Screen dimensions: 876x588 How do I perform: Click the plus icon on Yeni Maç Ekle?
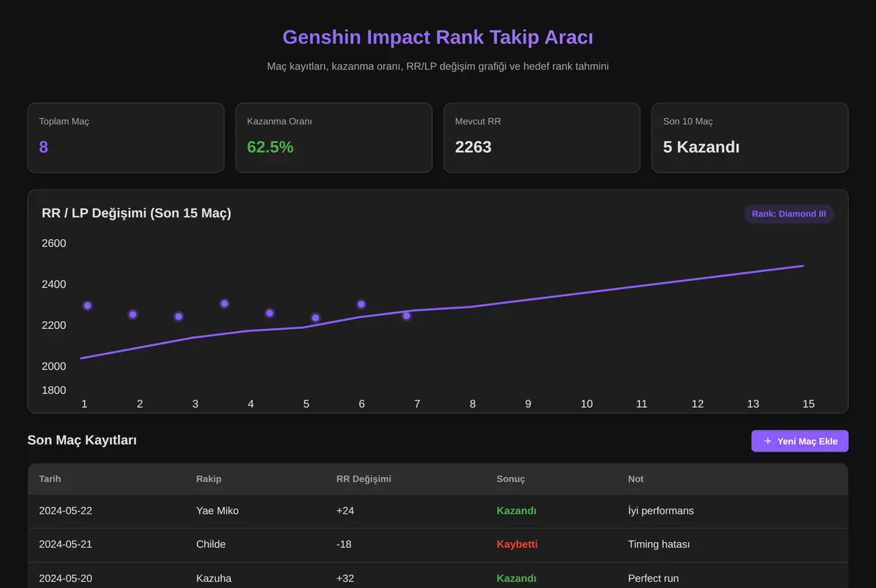click(767, 441)
